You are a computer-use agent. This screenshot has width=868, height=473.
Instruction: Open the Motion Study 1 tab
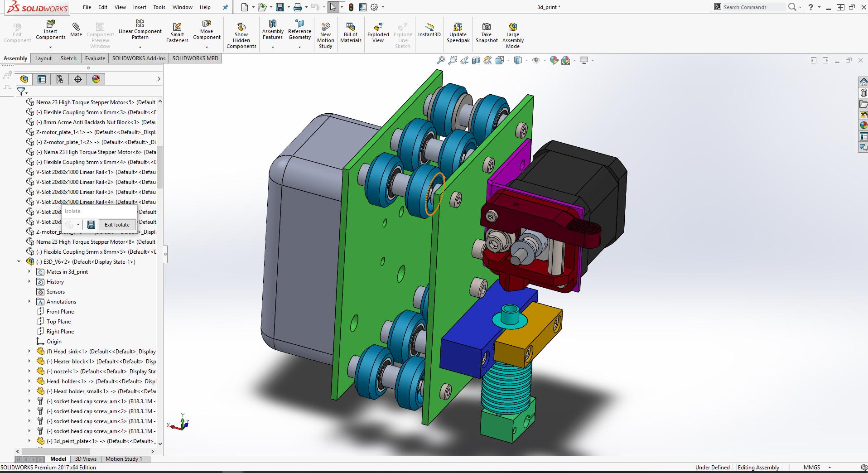click(124, 459)
